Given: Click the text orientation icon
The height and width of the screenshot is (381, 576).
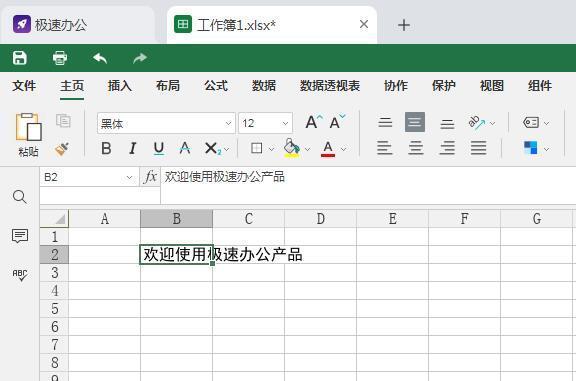Looking at the screenshot, I should click(477, 122).
